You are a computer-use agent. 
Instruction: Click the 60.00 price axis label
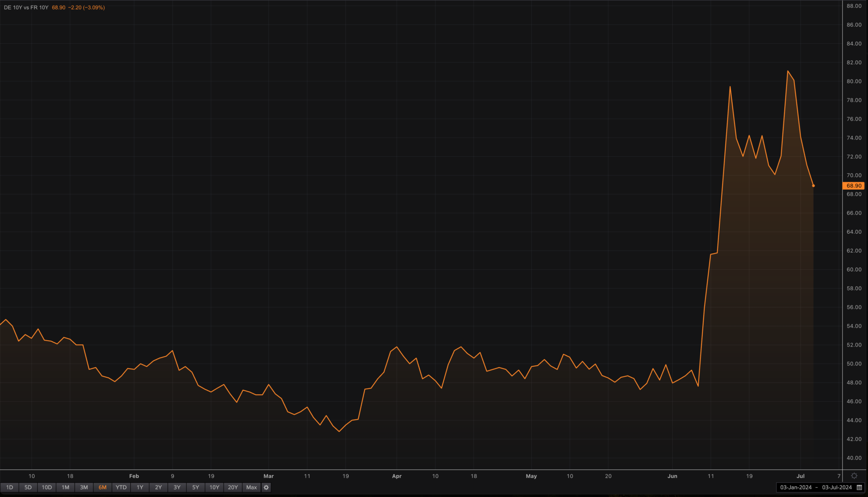[854, 270]
